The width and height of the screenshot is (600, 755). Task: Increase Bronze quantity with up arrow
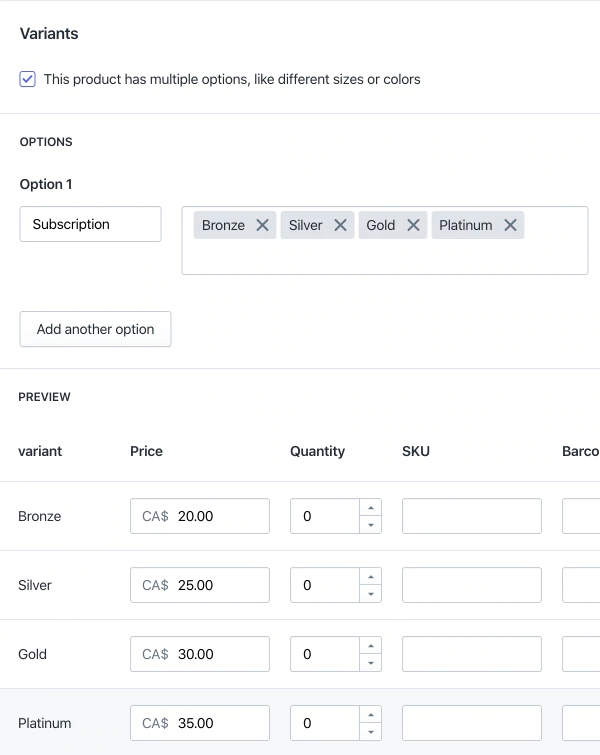pos(371,508)
